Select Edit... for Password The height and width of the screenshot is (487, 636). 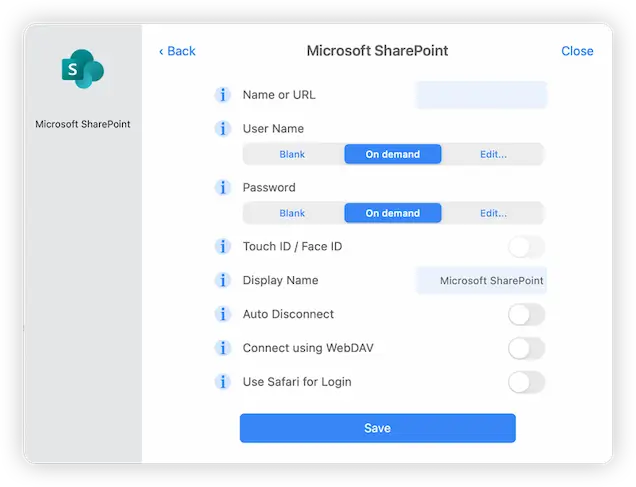pos(493,213)
